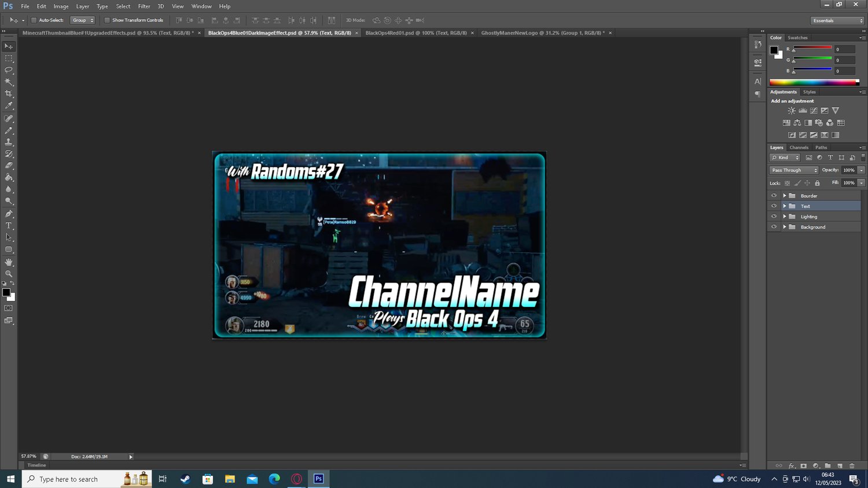Open the Essentials workspace dropdown
This screenshot has width=868, height=488.
coord(837,20)
